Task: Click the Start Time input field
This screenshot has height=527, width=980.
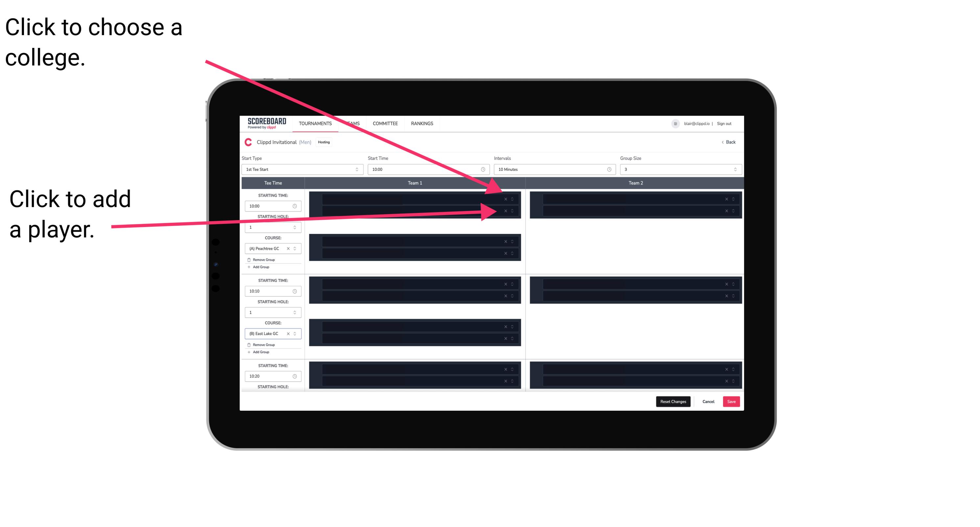Action: [x=428, y=170]
